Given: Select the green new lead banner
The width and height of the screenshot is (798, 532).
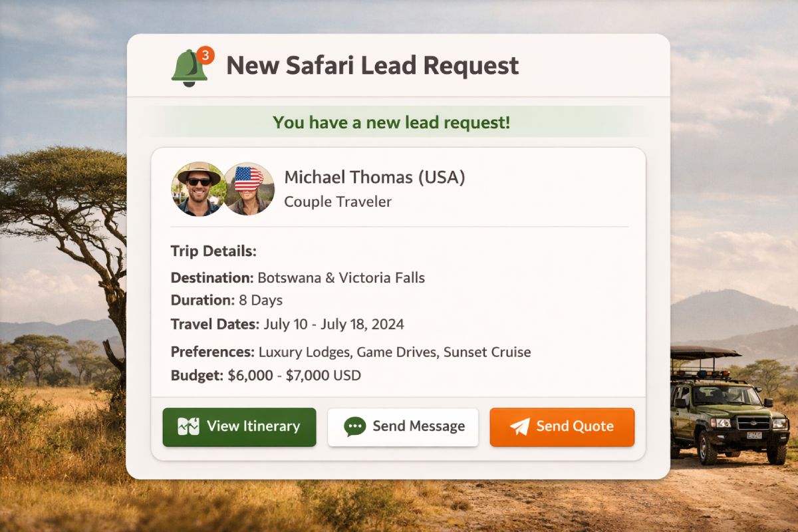Looking at the screenshot, I should coord(391,122).
